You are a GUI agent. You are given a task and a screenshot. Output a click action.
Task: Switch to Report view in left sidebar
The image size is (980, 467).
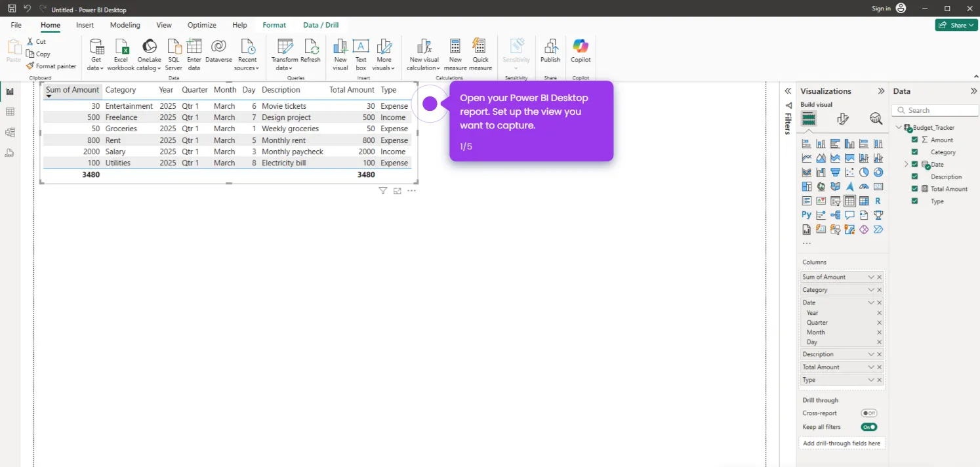[10, 92]
